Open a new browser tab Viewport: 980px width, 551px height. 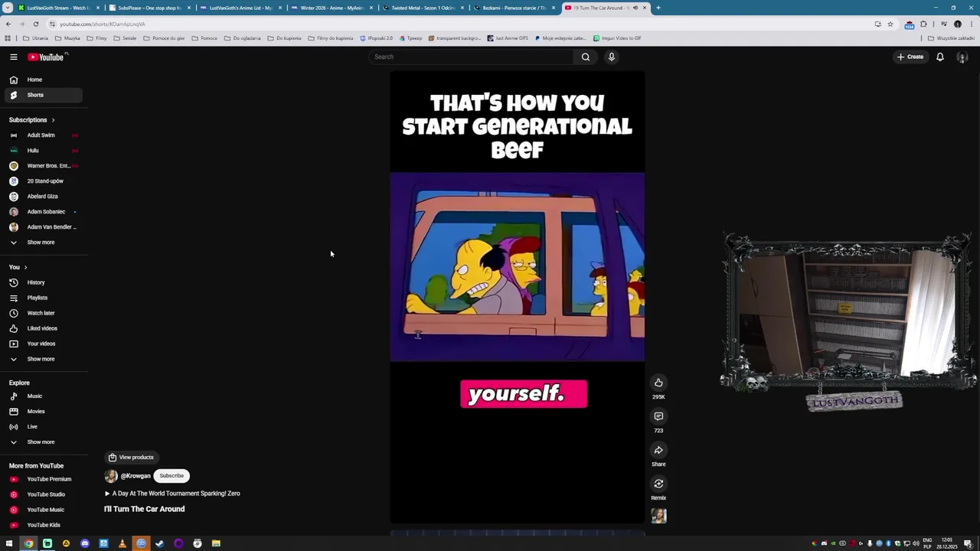pyautogui.click(x=658, y=8)
